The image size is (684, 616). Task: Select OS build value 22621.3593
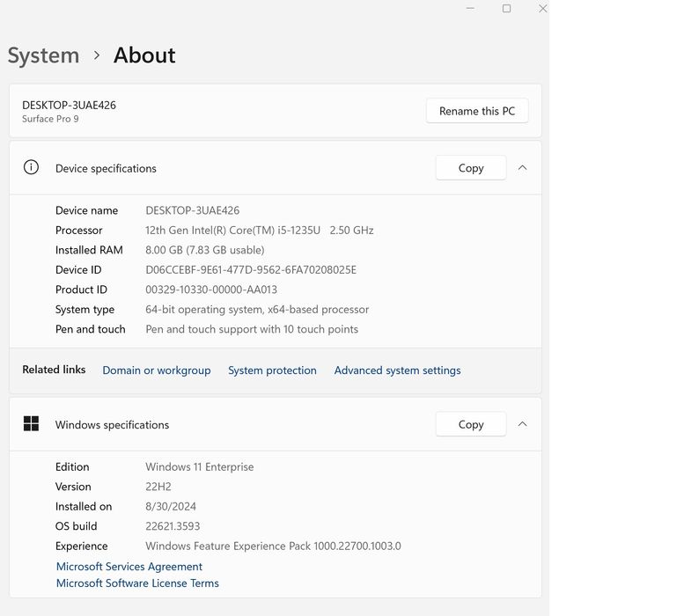coord(173,526)
